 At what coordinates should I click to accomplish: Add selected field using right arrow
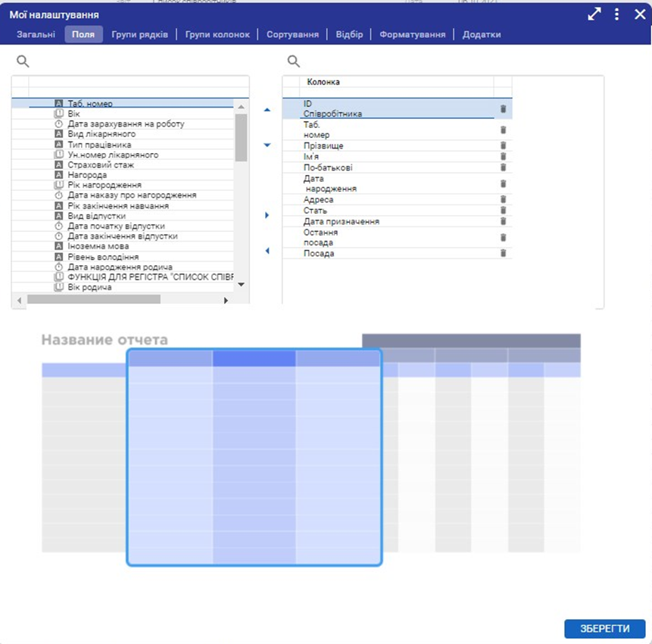point(267,216)
